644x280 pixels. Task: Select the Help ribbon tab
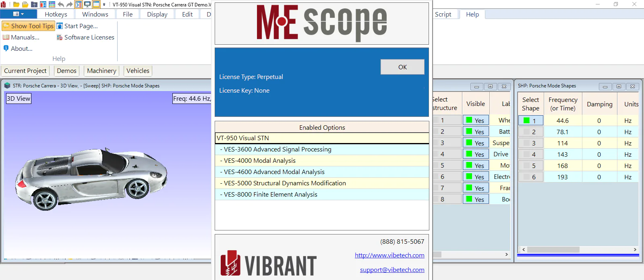click(472, 14)
